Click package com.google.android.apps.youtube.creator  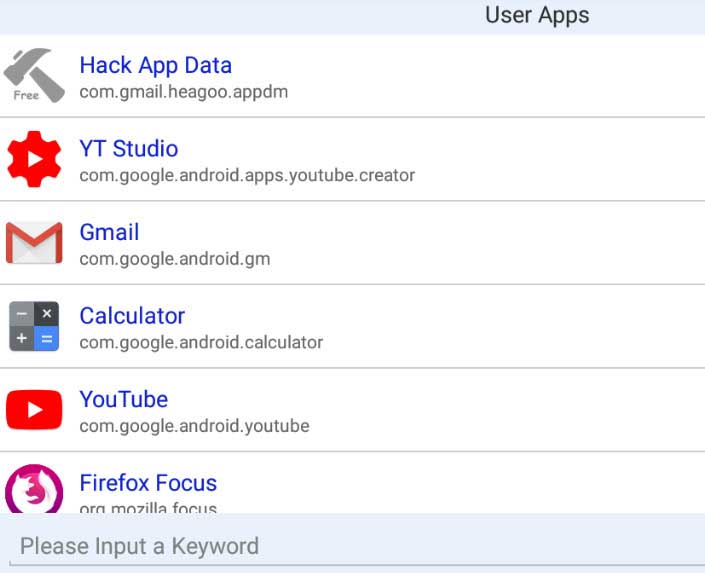click(x=247, y=175)
